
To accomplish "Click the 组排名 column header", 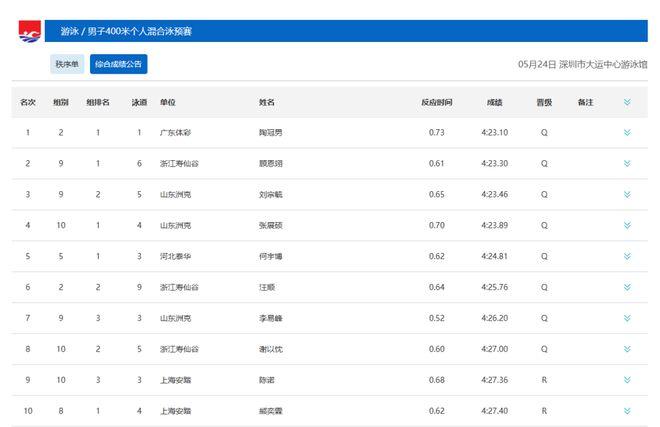I will tap(98, 102).
